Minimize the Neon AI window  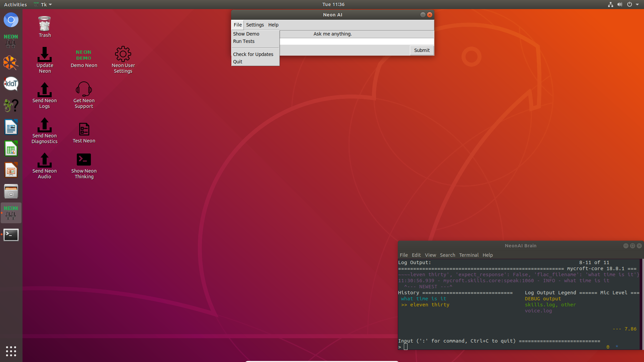tap(423, 15)
